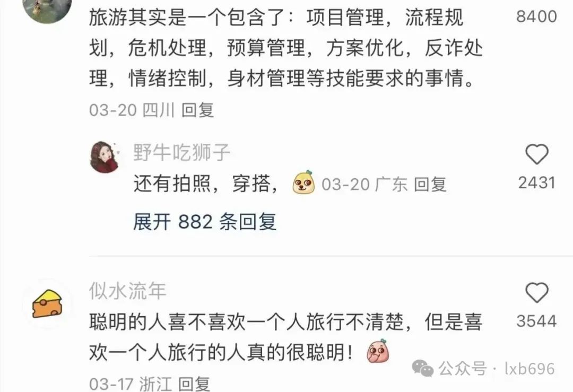Reply to the 03-20 四川 comment

click(x=198, y=110)
